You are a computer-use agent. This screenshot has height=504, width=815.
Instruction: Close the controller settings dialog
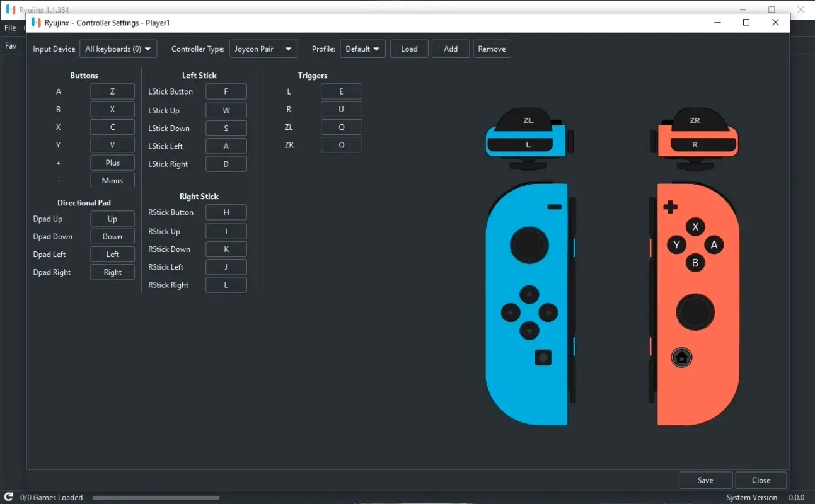coord(761,479)
